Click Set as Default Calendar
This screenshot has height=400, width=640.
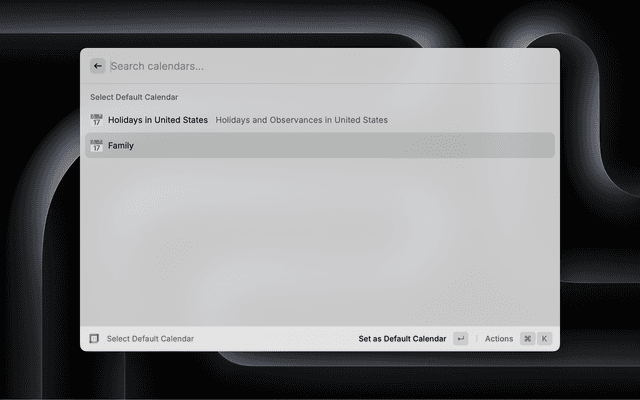[402, 339]
